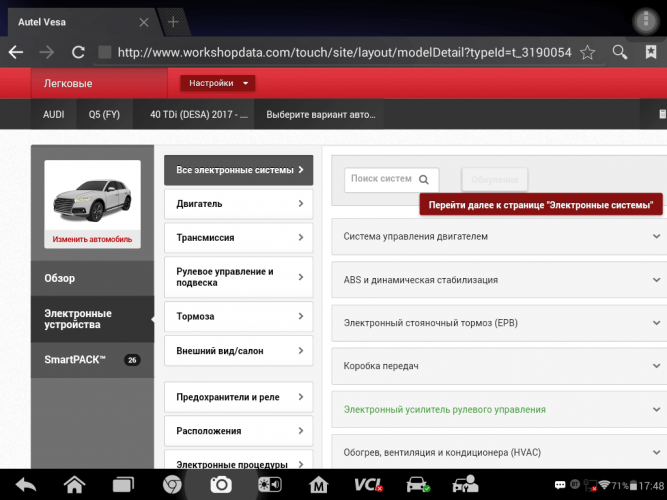Image resolution: width=667 pixels, height=500 pixels.
Task: Click the browser URL address bar
Action: click(345, 52)
